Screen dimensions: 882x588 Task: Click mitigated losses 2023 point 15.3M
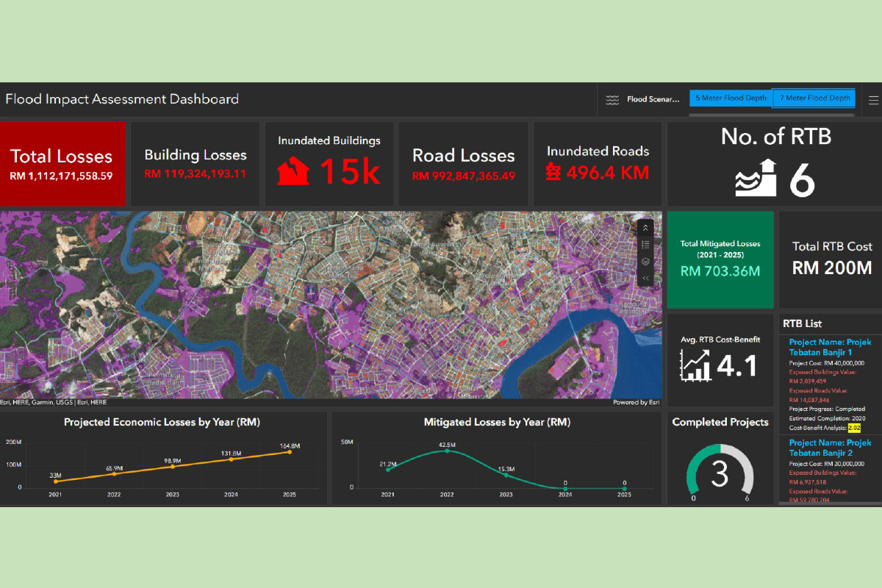pos(506,475)
